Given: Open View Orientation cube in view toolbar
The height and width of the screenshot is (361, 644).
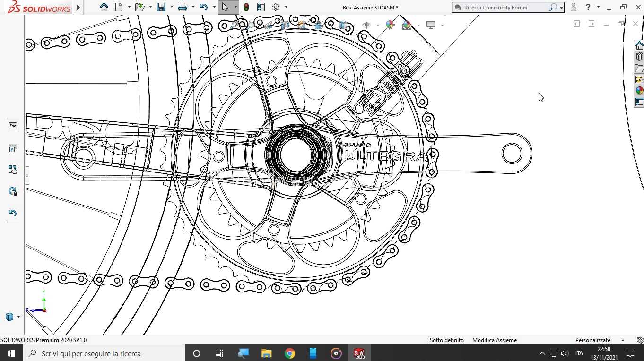Looking at the screenshot, I should point(319,25).
